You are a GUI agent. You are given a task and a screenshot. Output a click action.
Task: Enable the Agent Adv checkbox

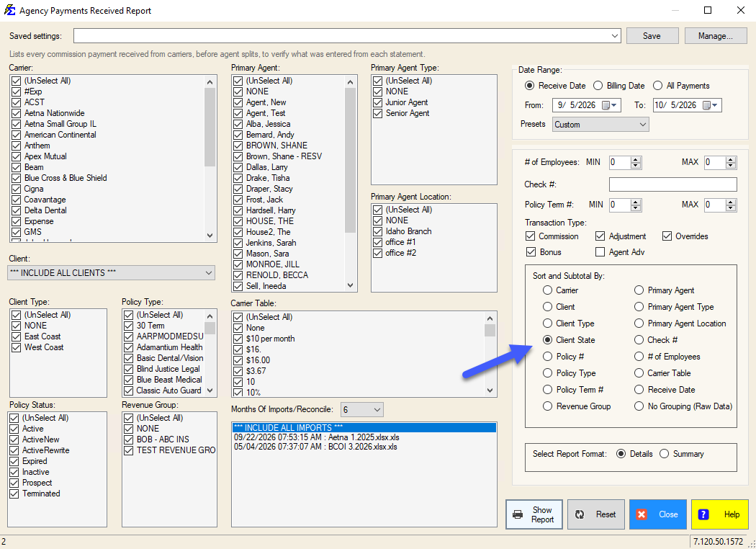[619, 252]
